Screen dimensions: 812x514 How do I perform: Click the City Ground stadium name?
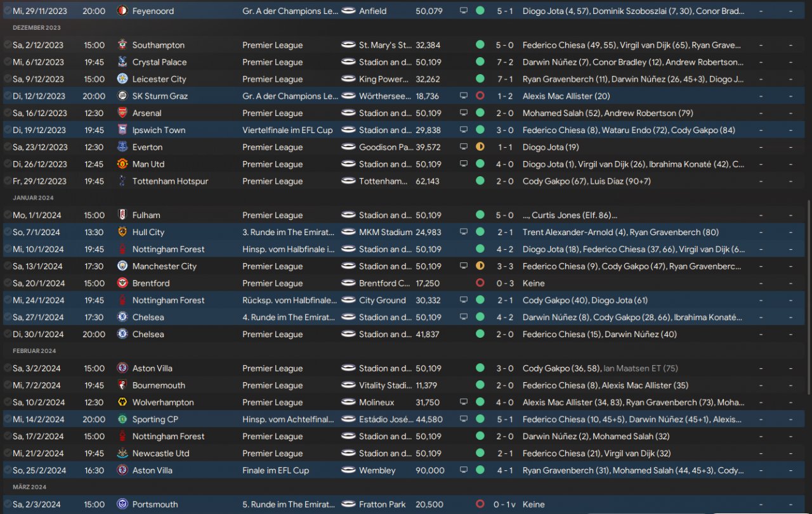tap(382, 300)
